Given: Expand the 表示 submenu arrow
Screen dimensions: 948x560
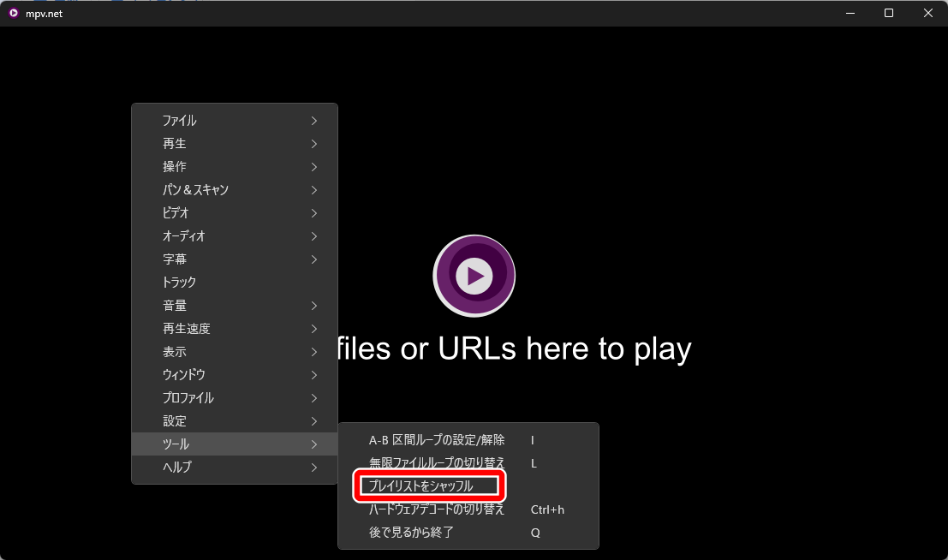Looking at the screenshot, I should tap(313, 351).
